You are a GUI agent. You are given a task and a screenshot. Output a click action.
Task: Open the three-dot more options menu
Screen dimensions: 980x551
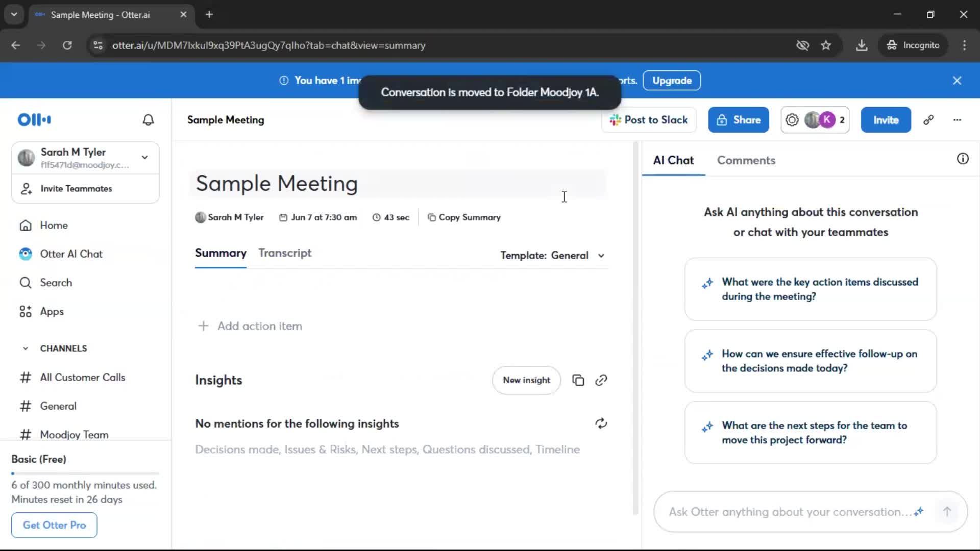(957, 120)
